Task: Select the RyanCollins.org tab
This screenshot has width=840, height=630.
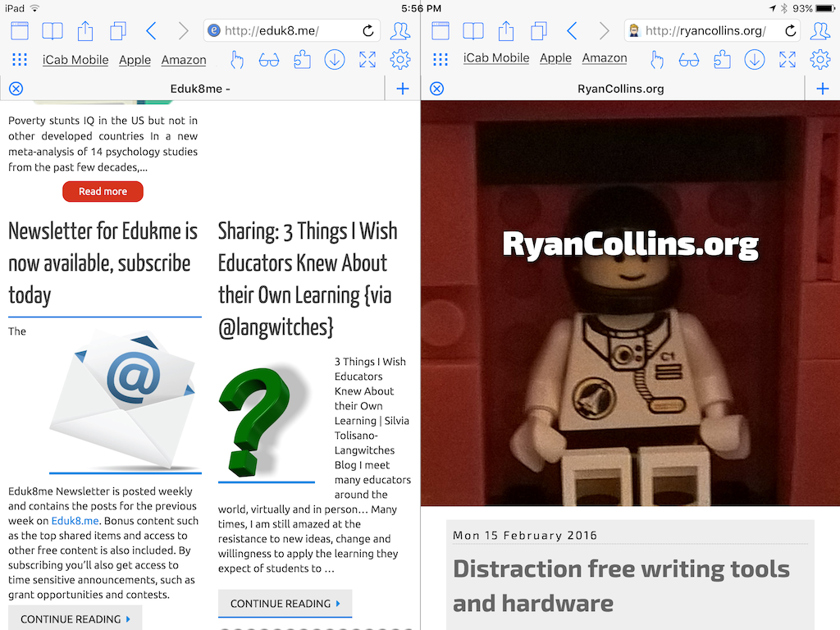Action: 620,89
